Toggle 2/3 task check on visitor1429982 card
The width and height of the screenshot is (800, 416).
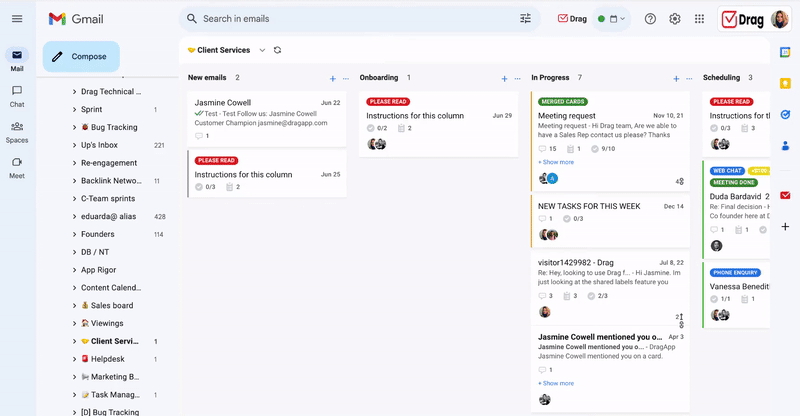tap(591, 296)
